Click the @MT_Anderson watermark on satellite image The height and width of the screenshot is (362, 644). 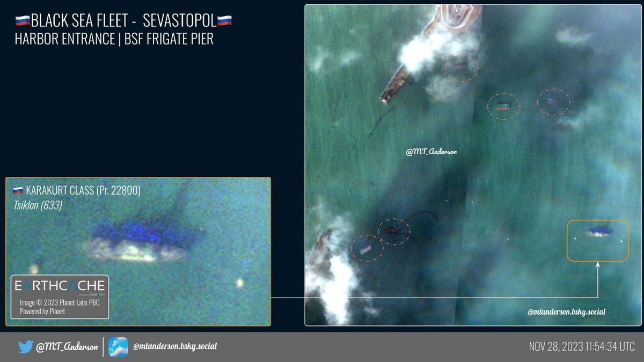(431, 152)
